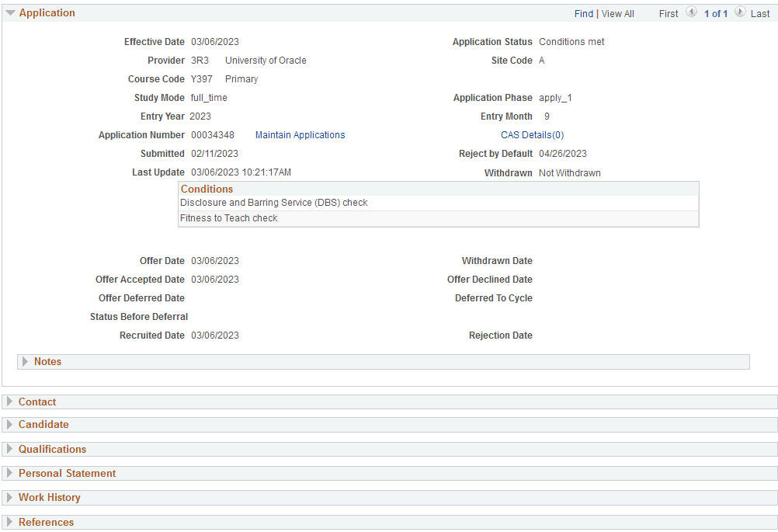This screenshot has height=532, width=778.
Task: Expand the Work History section
Action: pos(9,497)
